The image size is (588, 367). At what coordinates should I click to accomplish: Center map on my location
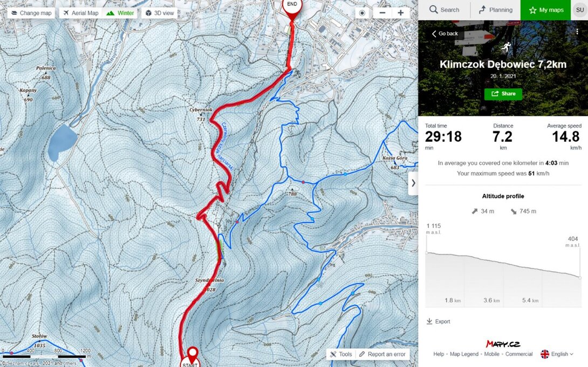362,13
